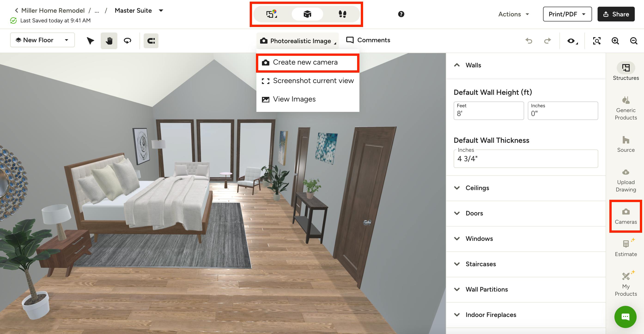Click the undo arrow icon
Screen dimensions: 644x334
click(529, 41)
